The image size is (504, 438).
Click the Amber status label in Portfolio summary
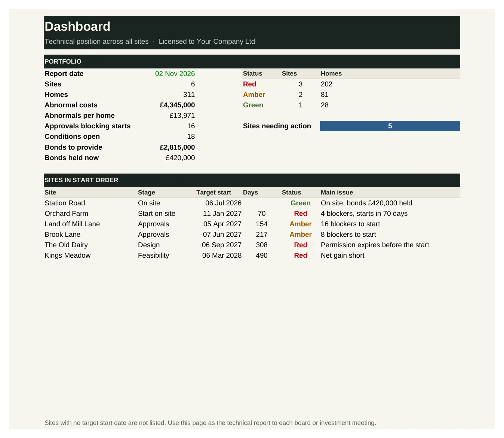[x=254, y=95]
